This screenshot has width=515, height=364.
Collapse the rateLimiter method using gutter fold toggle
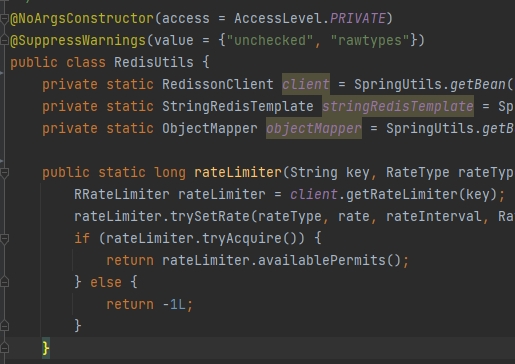(4, 173)
